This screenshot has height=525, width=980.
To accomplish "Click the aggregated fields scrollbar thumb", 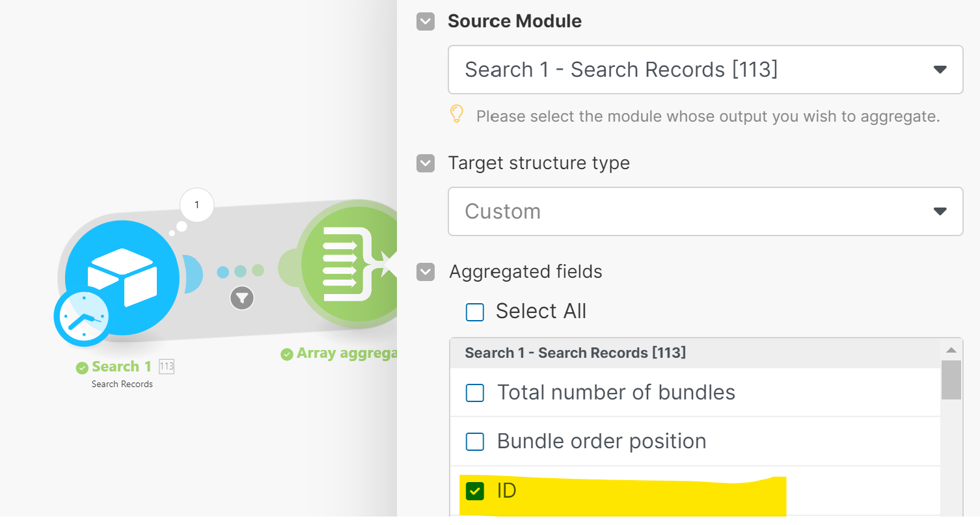I will click(x=951, y=379).
